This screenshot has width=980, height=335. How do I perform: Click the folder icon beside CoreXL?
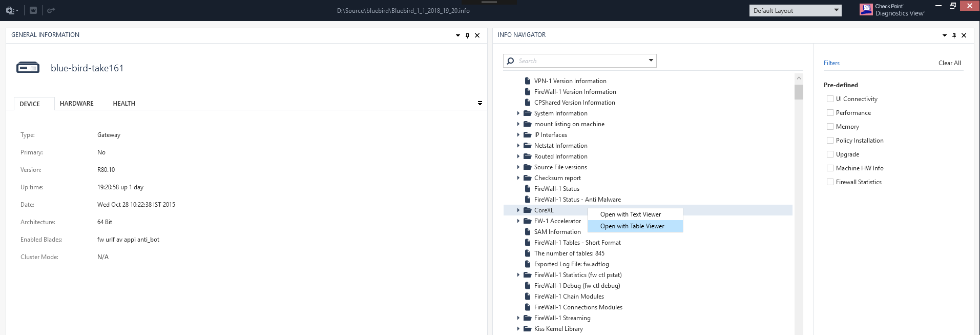click(x=527, y=210)
